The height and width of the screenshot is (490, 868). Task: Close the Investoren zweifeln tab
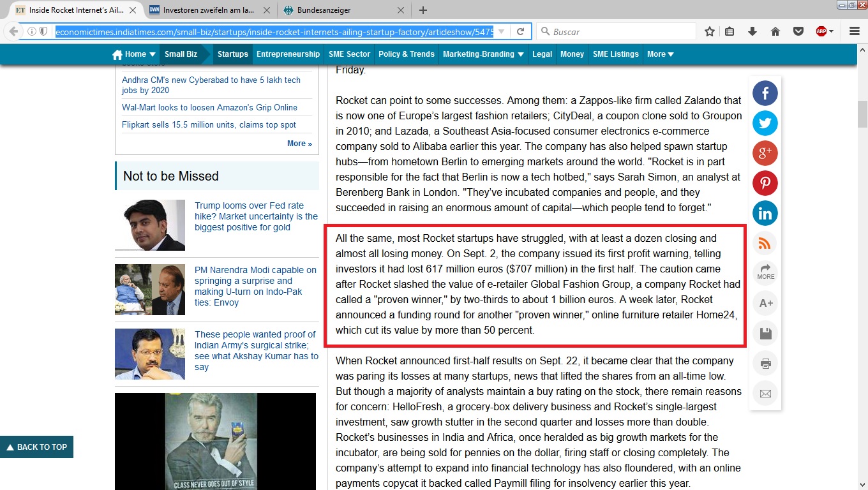coord(267,10)
